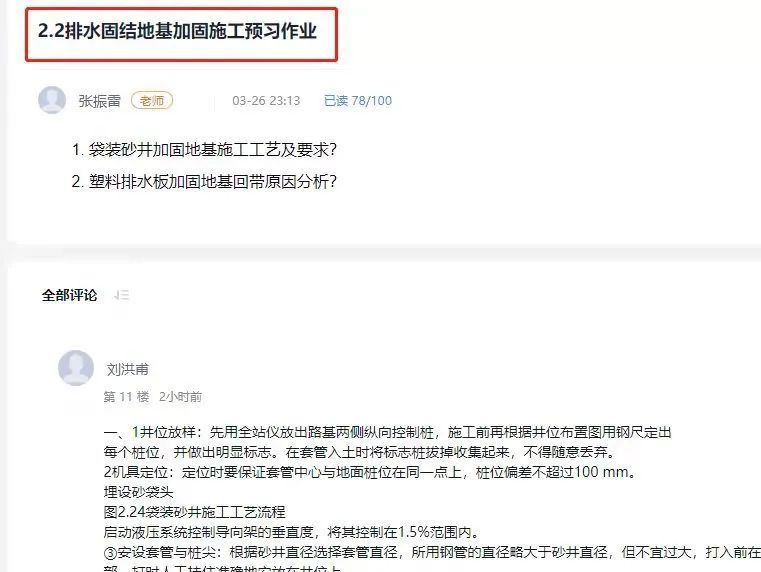Click comment line 2机具定位 about 桩位偏差

tap(370, 472)
